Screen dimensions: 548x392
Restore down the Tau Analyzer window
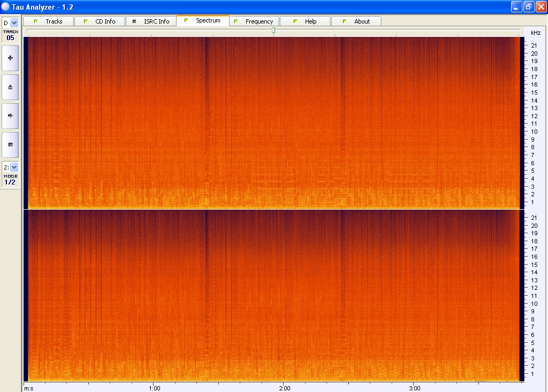[x=528, y=6]
